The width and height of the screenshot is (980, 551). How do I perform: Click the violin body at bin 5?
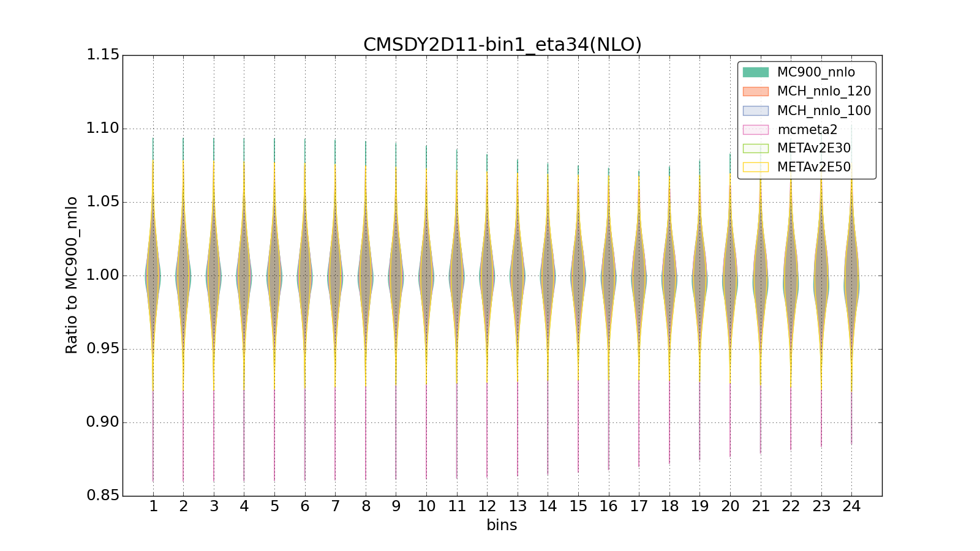pyautogui.click(x=274, y=275)
